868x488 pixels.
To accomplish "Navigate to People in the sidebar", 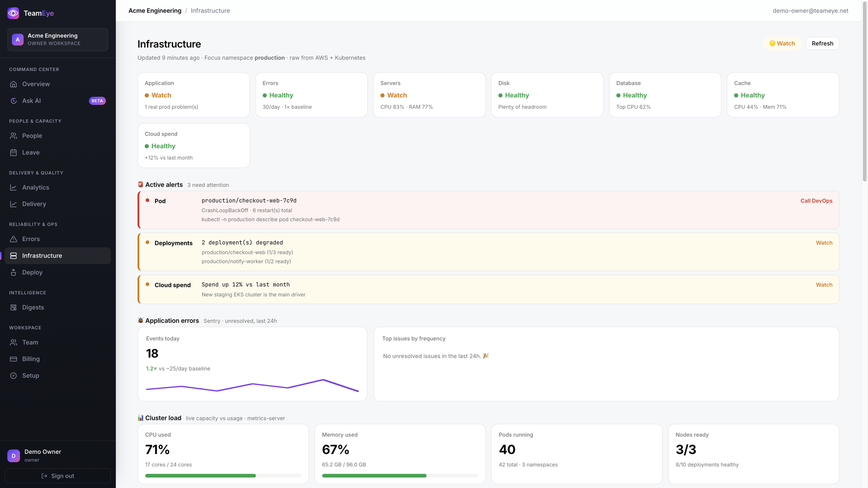I will point(58,136).
